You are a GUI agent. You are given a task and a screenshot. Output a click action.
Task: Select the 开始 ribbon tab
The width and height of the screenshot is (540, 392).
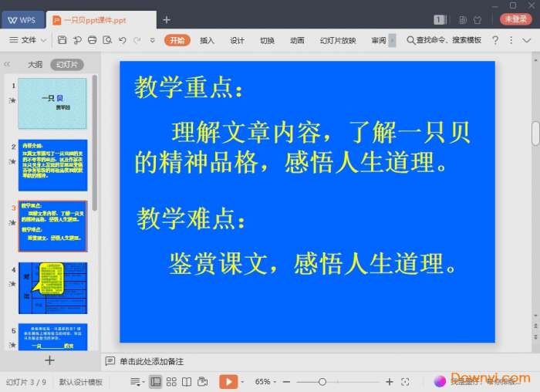tap(177, 40)
